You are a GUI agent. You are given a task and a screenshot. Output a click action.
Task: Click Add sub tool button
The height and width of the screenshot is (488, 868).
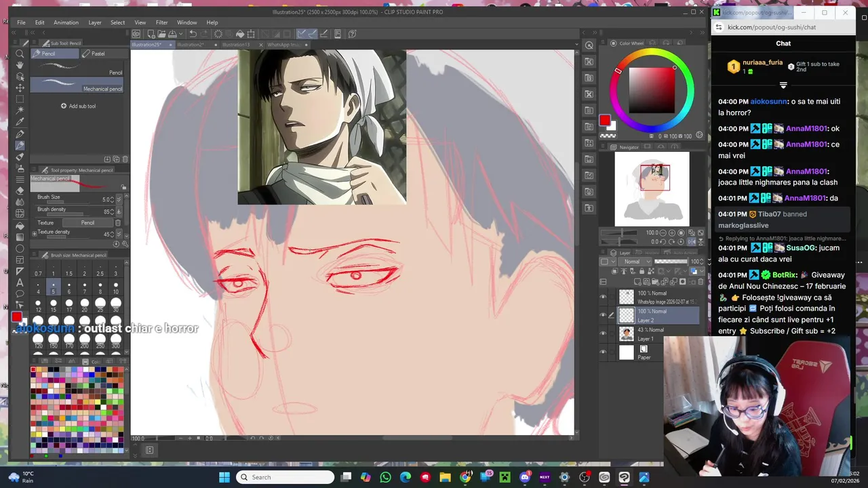(79, 106)
